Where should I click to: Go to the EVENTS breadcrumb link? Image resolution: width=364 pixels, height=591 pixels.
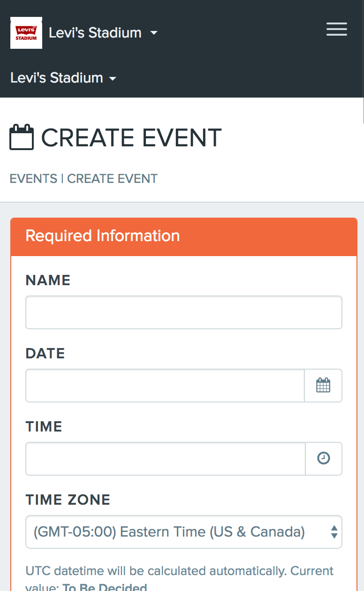(x=33, y=179)
